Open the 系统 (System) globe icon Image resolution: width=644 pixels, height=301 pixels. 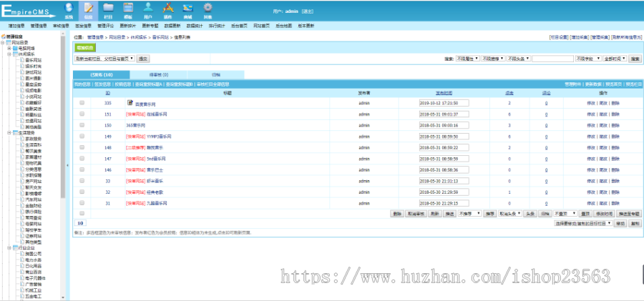point(69,11)
